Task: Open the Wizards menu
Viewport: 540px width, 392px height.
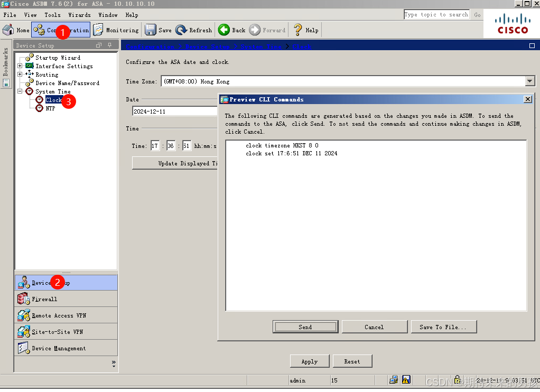Action: pos(79,15)
